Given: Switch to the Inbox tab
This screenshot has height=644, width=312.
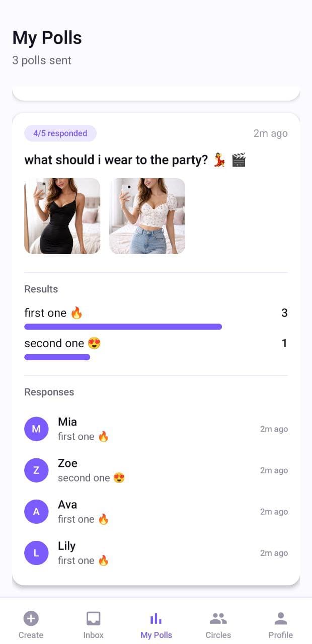Looking at the screenshot, I should tap(93, 624).
